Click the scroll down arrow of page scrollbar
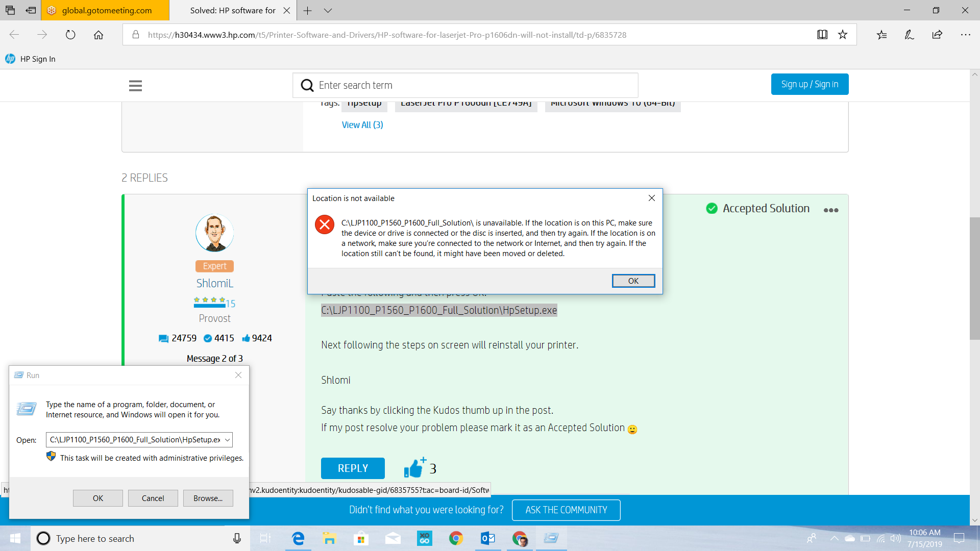 (x=975, y=520)
